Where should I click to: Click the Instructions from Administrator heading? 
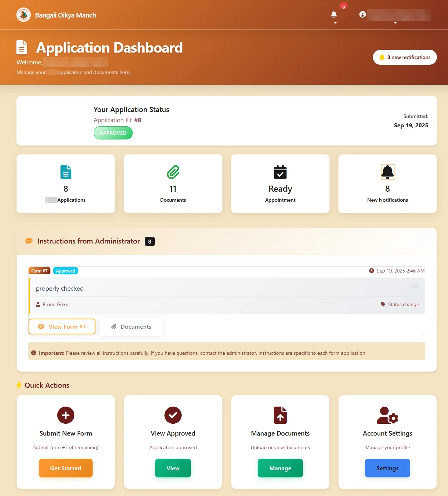[x=89, y=241]
